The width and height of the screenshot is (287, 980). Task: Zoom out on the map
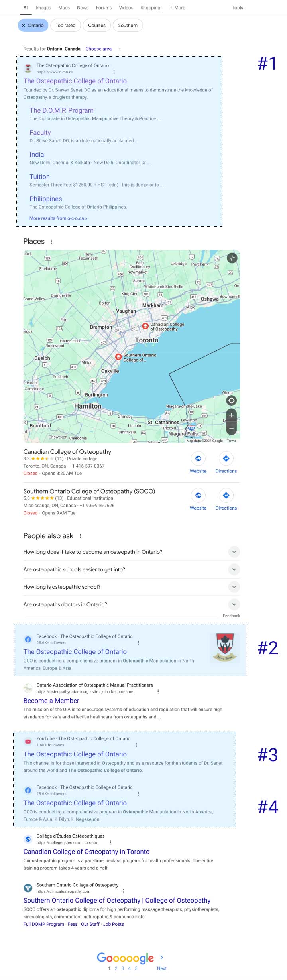tap(231, 429)
